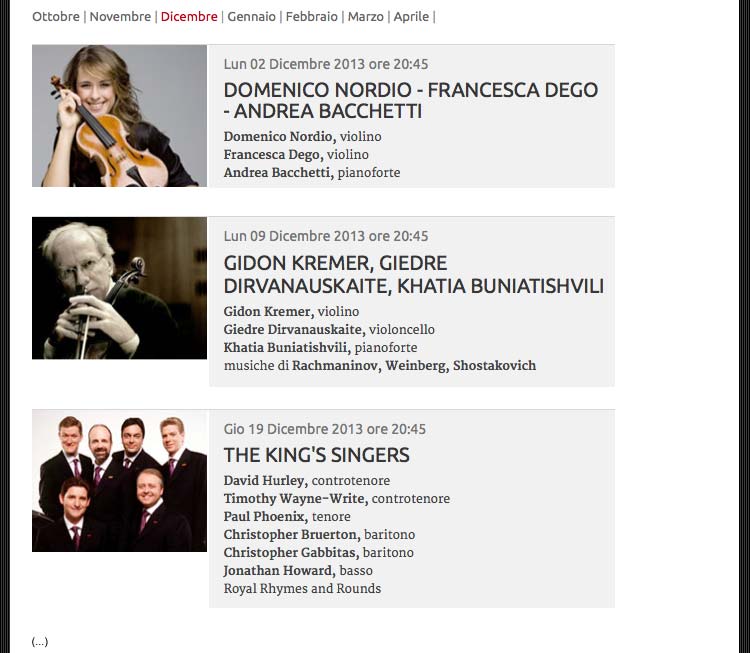The image size is (750, 653).
Task: Select the Khatia Buniatishvili, pianoforte line
Action: click(x=320, y=347)
